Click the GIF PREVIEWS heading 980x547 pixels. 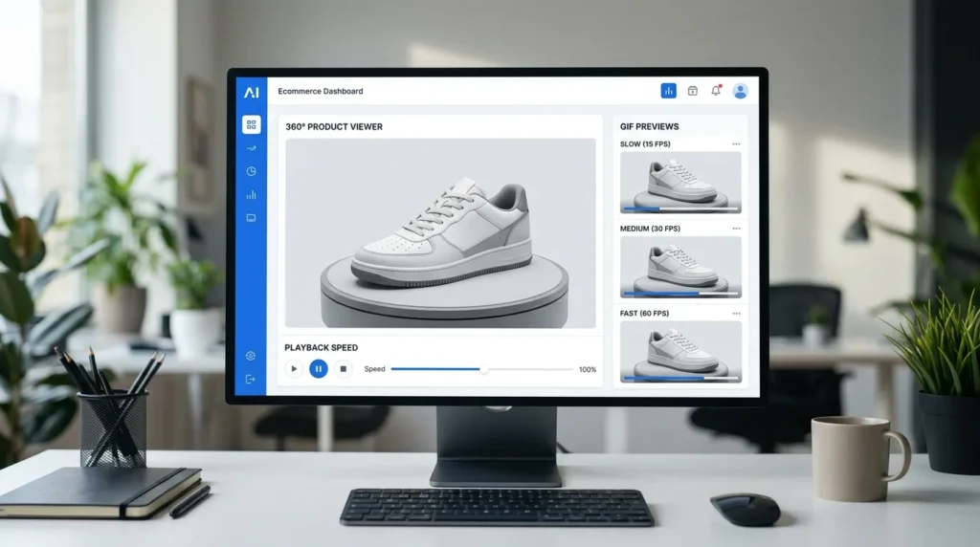[650, 127]
